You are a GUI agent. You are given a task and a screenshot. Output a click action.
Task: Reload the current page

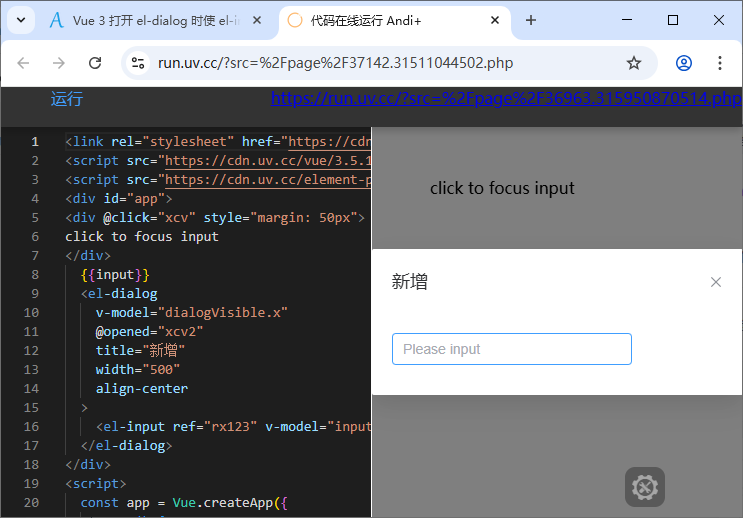pyautogui.click(x=95, y=63)
